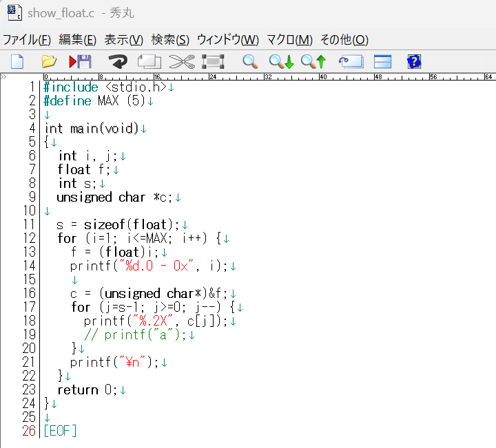Open the ウィンドウ(W) menu

coord(228,40)
